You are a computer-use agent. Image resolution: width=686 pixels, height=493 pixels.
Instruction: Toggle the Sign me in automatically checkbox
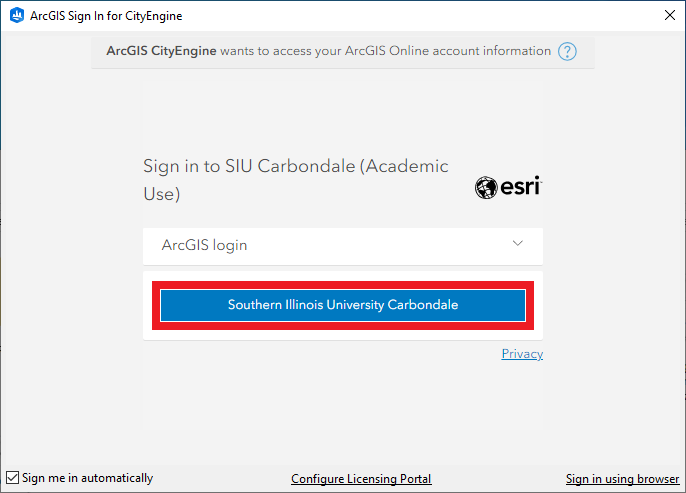13,478
